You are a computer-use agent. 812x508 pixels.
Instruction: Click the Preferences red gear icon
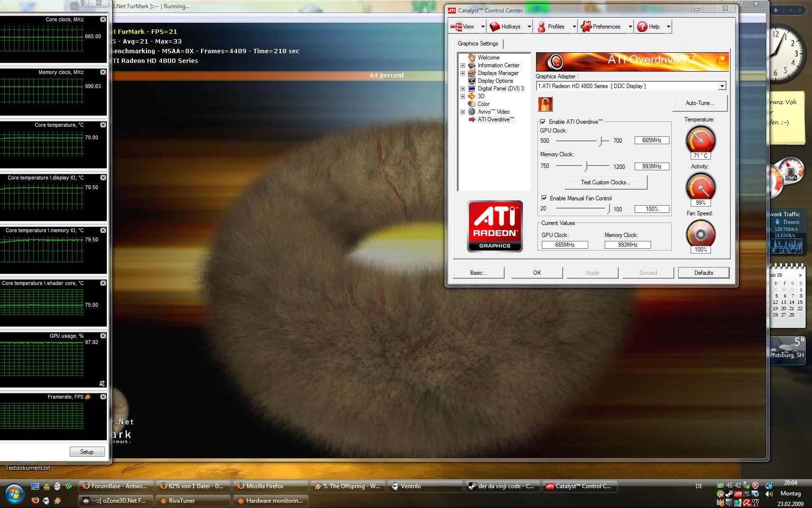click(x=586, y=27)
